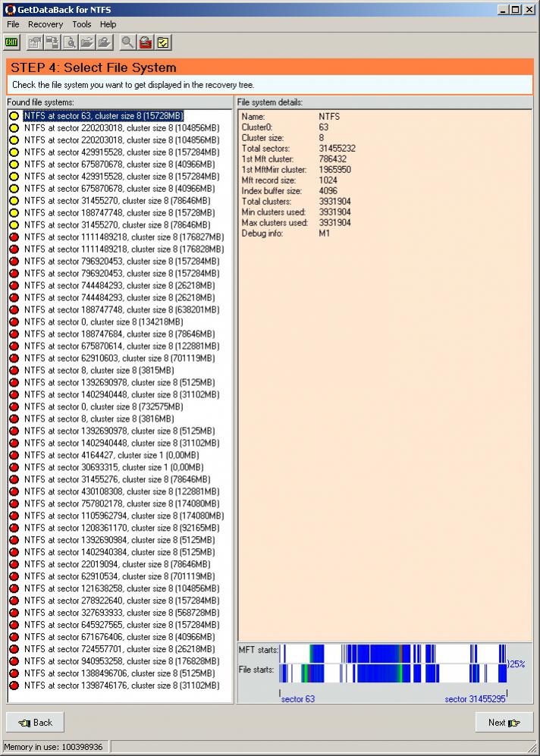Image resolution: width=540 pixels, height=756 pixels.
Task: Click the "Found file systems:" panel label
Action: (x=40, y=102)
